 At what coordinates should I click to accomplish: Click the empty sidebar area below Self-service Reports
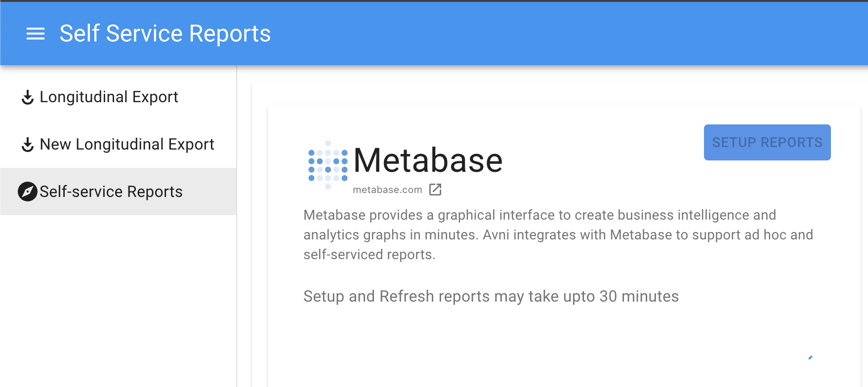(x=118, y=301)
